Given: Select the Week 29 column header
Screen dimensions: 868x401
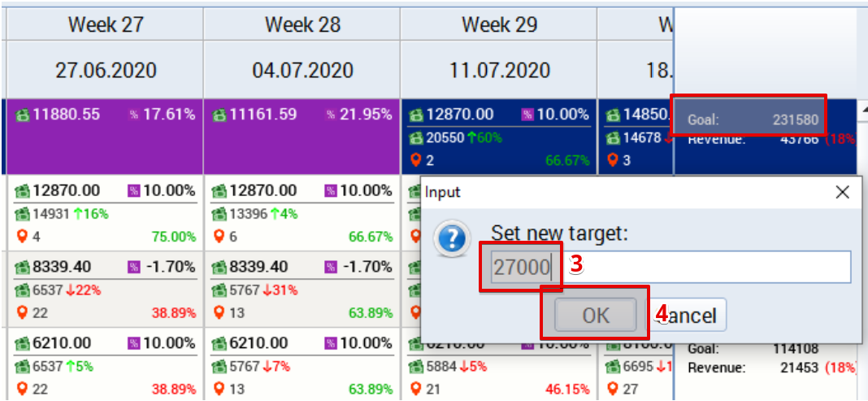Looking at the screenshot, I should (499, 24).
